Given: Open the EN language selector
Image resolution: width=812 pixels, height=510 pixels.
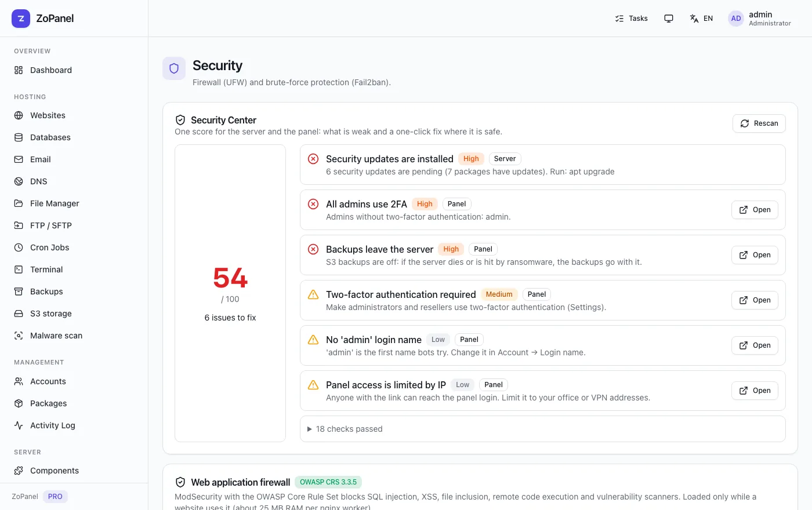Looking at the screenshot, I should coord(701,19).
